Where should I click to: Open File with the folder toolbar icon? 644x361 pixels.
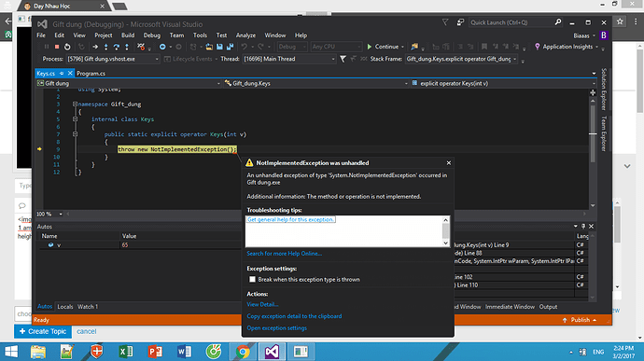click(209, 47)
